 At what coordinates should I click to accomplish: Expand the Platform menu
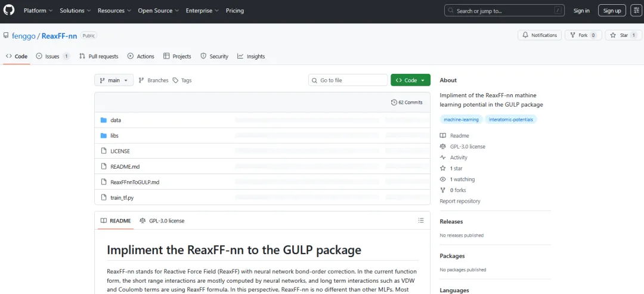point(38,11)
